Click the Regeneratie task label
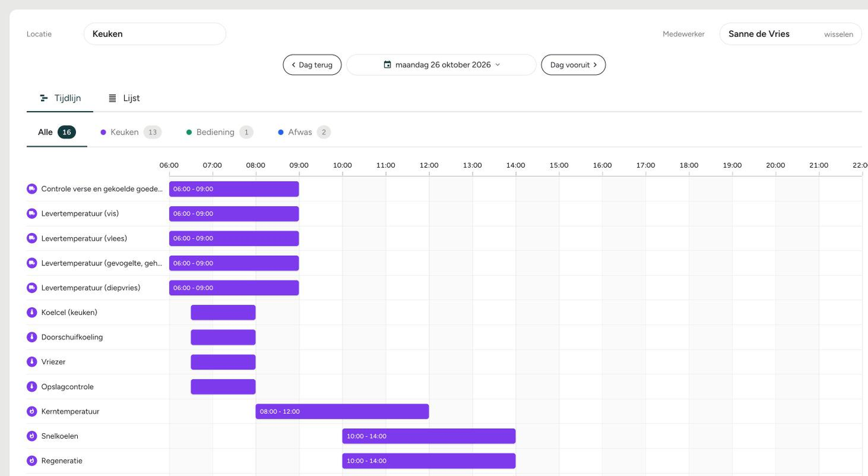The width and height of the screenshot is (868, 476). click(61, 461)
